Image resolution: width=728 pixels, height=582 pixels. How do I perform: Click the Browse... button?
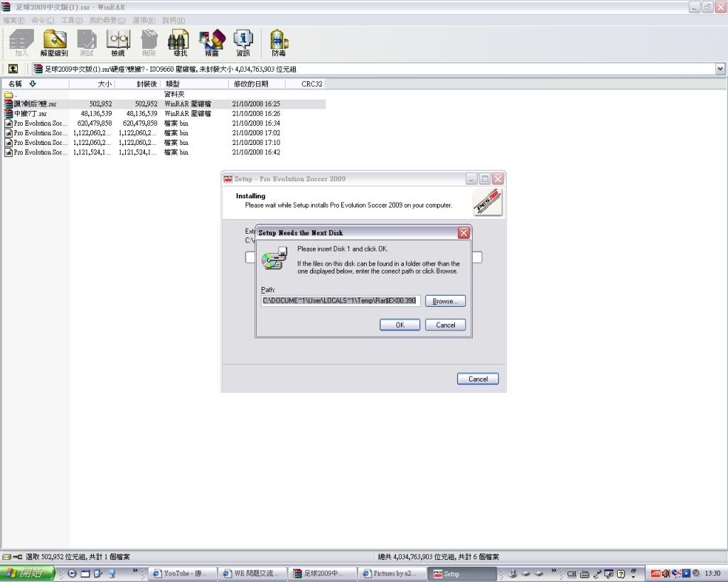coord(445,301)
